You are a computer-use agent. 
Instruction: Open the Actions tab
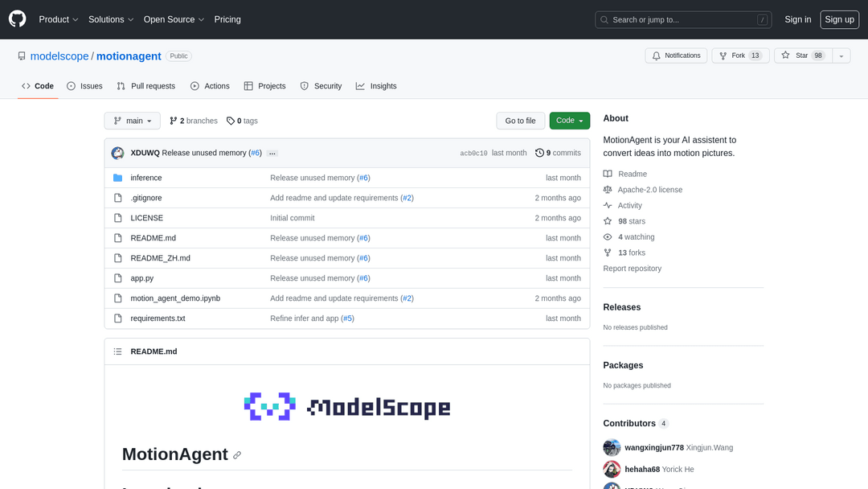[210, 86]
